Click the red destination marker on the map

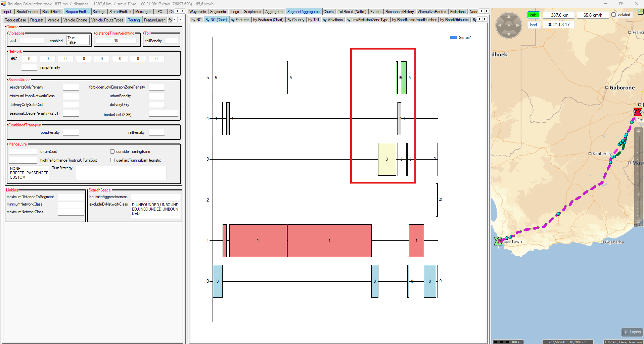pos(637,112)
